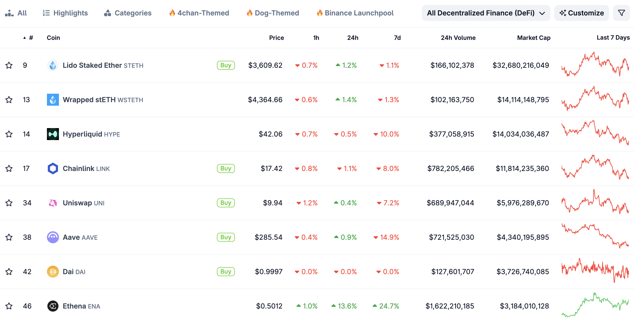Expand All Decentralized Finance (DeFi) dropdown
The image size is (644, 321).
coord(485,13)
